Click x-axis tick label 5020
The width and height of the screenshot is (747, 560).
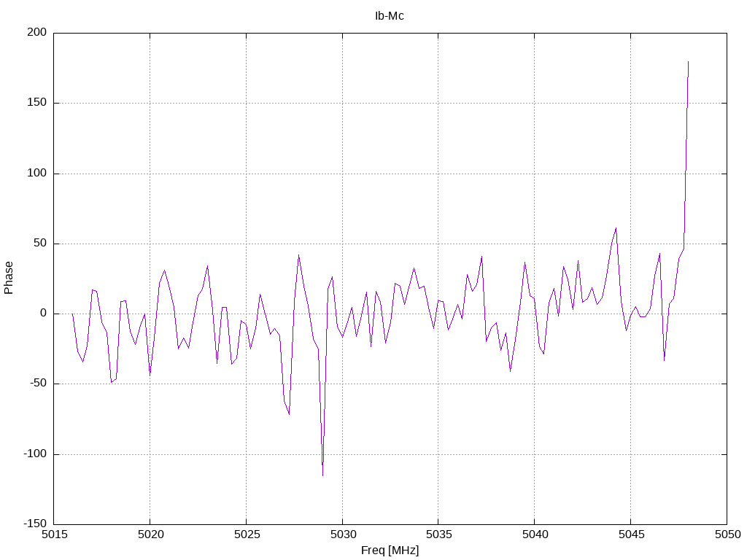coord(150,534)
